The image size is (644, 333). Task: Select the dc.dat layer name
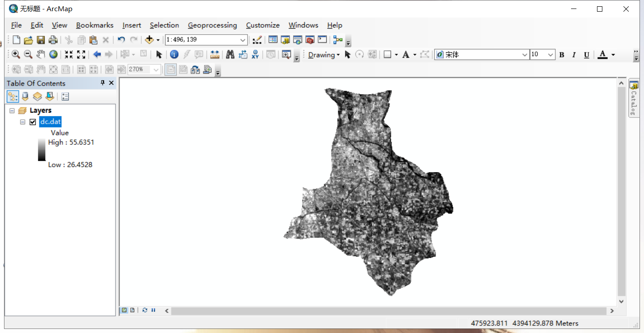(50, 121)
